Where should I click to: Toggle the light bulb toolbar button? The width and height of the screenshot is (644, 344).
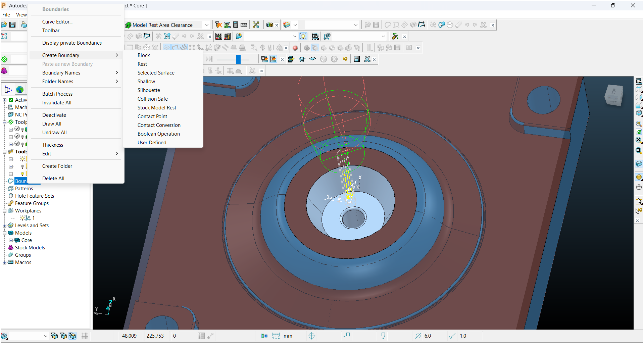coord(303,36)
